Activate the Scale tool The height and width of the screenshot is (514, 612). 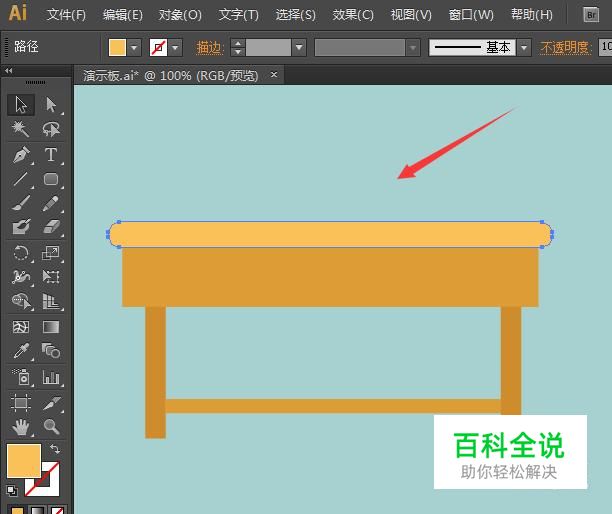[x=51, y=253]
